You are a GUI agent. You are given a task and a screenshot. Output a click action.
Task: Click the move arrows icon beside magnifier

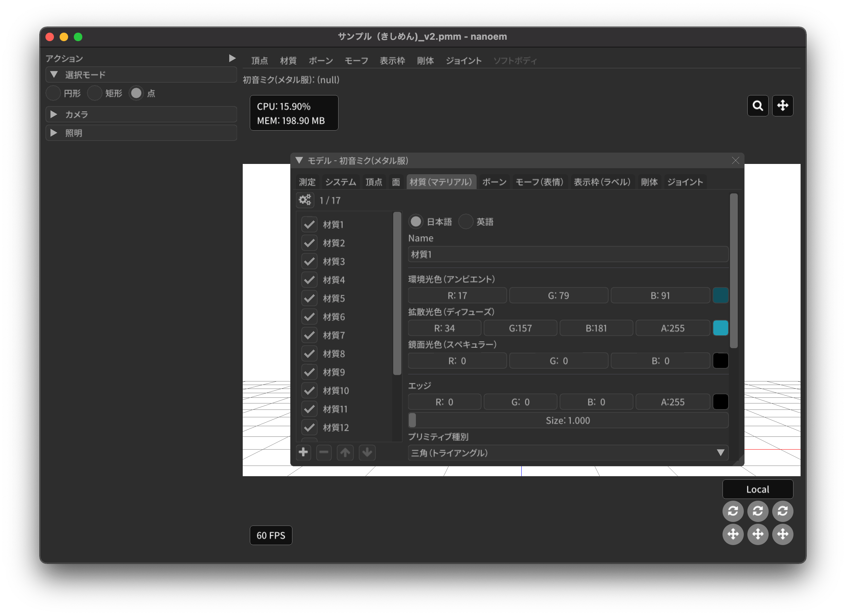[x=782, y=106]
